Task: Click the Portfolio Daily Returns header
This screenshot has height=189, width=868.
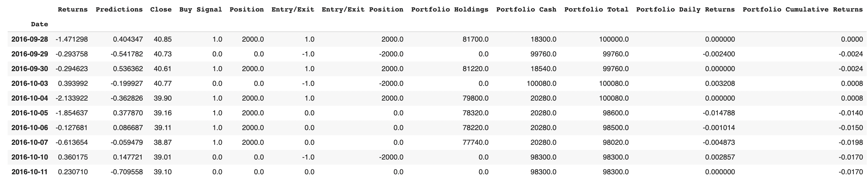Action: coord(685,10)
